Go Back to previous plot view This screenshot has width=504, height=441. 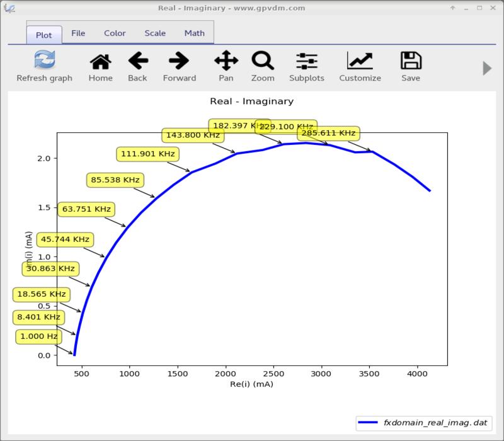(x=137, y=62)
